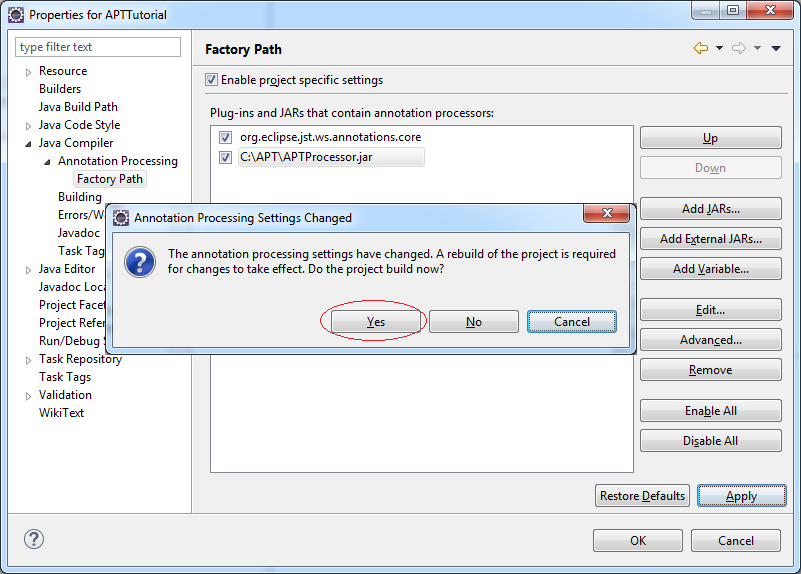Click Add JARs... button

[711, 209]
